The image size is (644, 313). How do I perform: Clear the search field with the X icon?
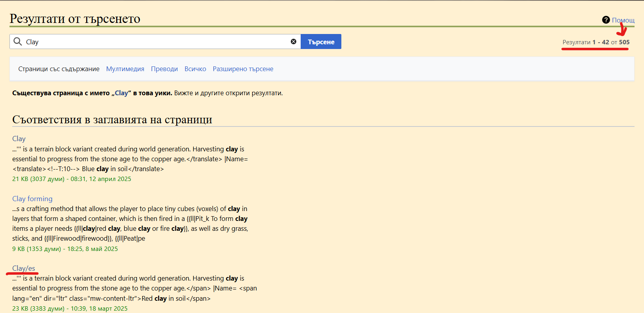[x=294, y=41]
